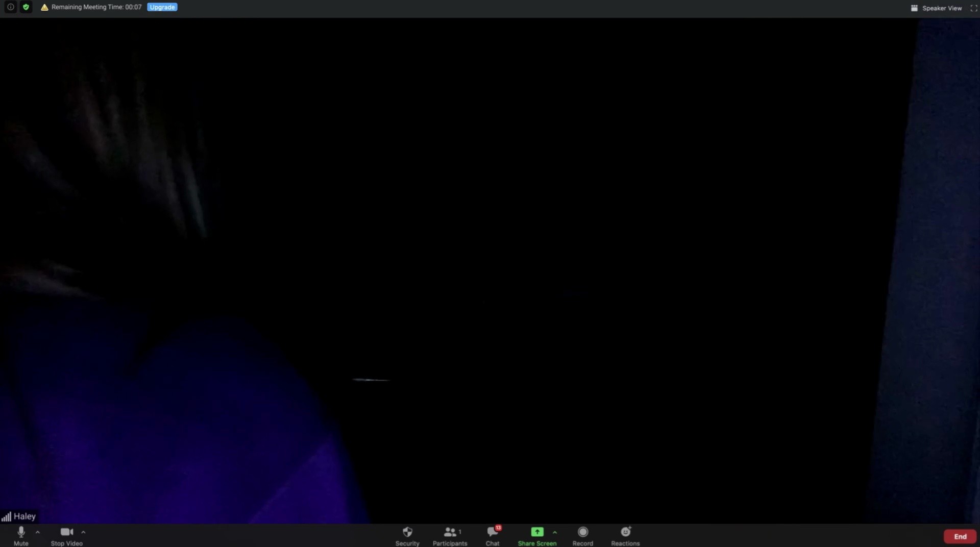Open Chat with unread messages badge
Screen dimensions: 980x547
pyautogui.click(x=493, y=536)
